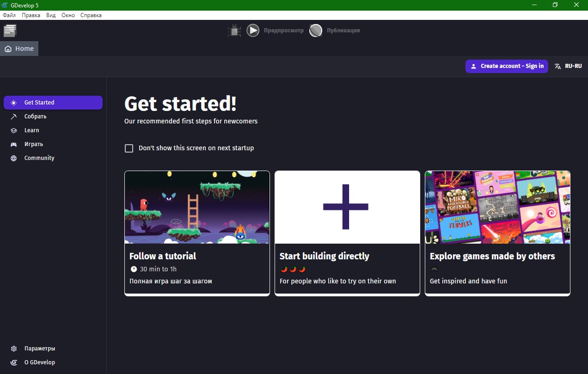Restore down the GDevelop 5 window

tap(555, 5)
